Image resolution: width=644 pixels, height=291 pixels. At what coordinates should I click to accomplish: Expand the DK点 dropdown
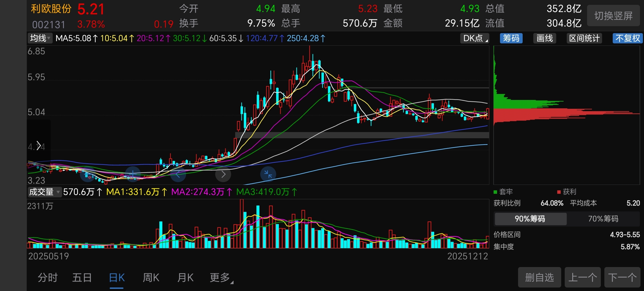(x=475, y=38)
